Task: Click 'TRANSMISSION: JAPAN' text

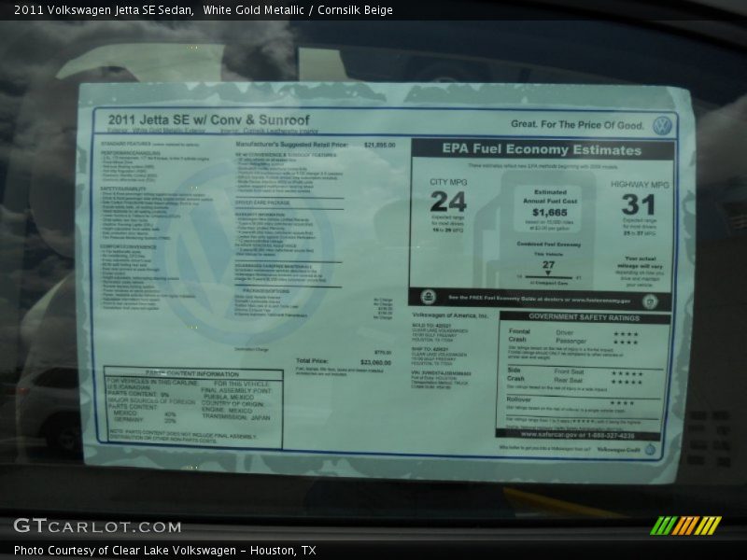Action: click(236, 417)
